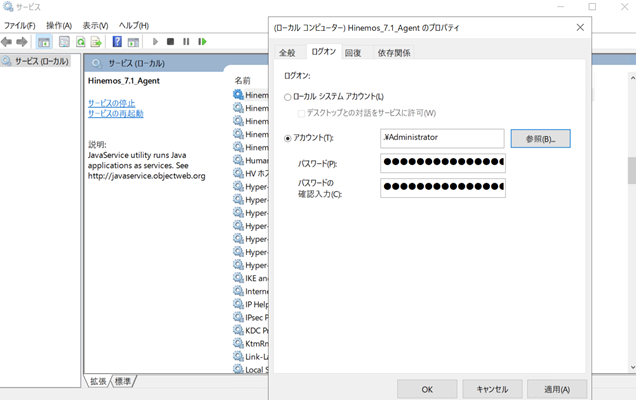Switch to the ログオン tab
This screenshot has height=400, width=636.
click(324, 52)
